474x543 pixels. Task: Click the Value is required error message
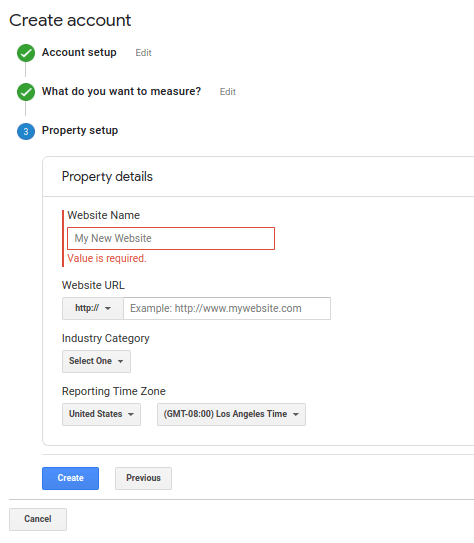(107, 258)
